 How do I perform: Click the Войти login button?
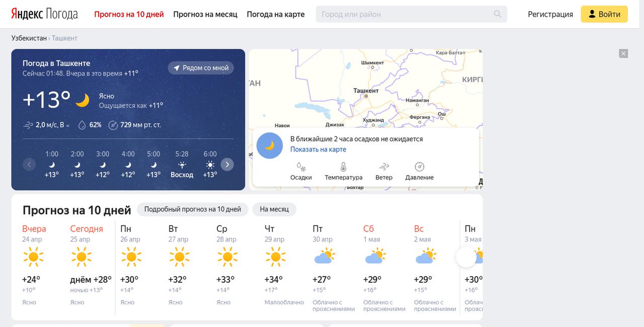point(604,14)
